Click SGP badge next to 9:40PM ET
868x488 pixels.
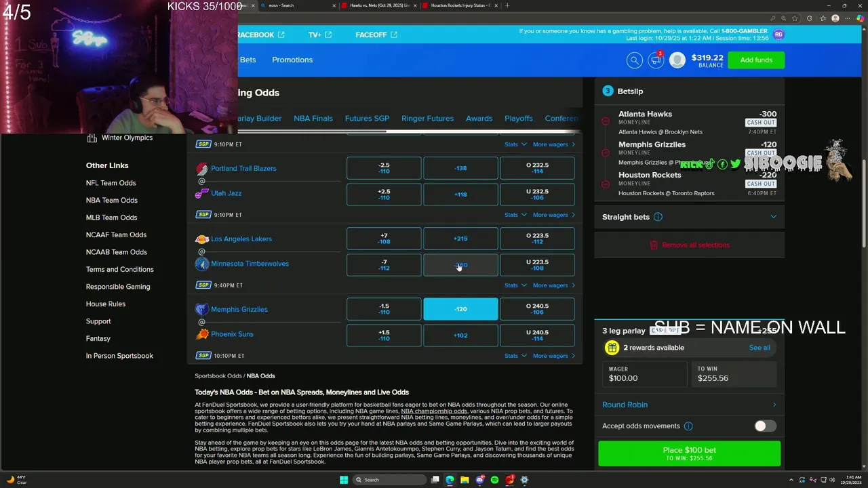203,285
